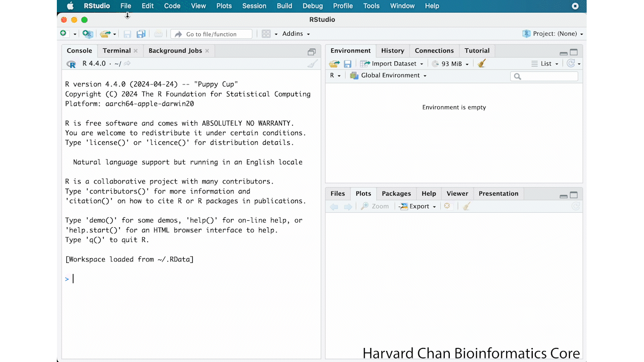Screen dimensions: 644x362
Task: Click the refresh plot icon
Action: point(576,206)
